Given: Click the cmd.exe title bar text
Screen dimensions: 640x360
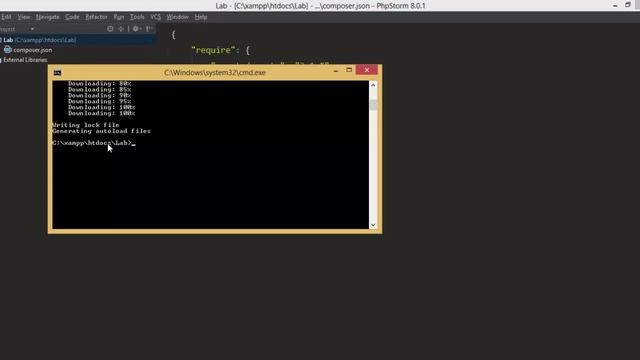Looking at the screenshot, I should pyautogui.click(x=215, y=73).
